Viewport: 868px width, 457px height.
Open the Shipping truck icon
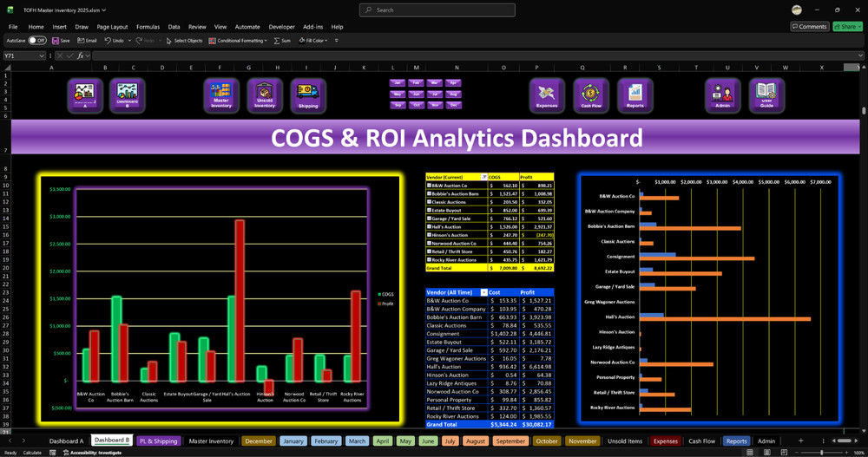click(x=308, y=95)
